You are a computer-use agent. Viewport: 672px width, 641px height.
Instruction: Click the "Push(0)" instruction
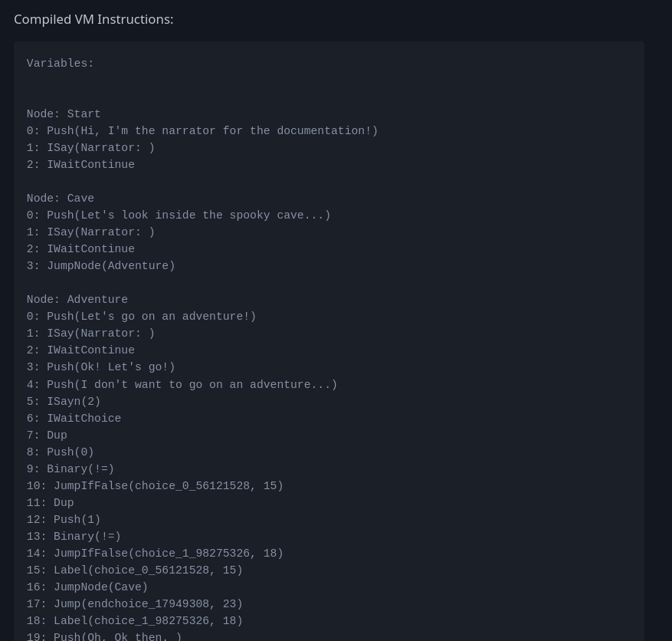[x=60, y=452]
